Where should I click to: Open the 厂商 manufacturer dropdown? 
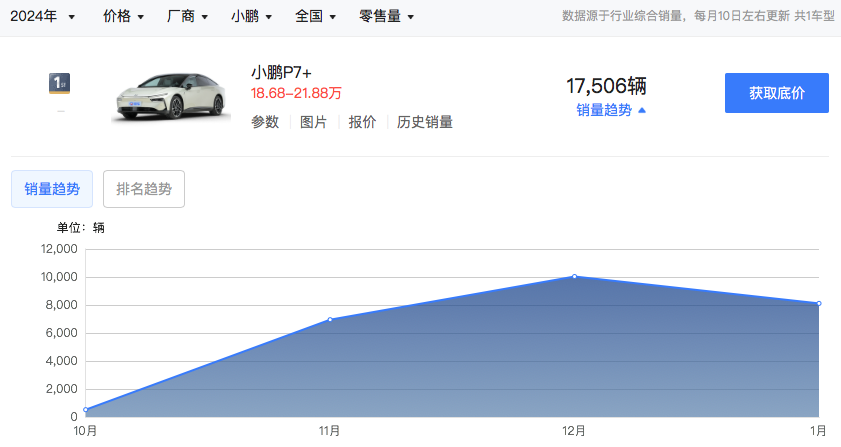coord(188,17)
